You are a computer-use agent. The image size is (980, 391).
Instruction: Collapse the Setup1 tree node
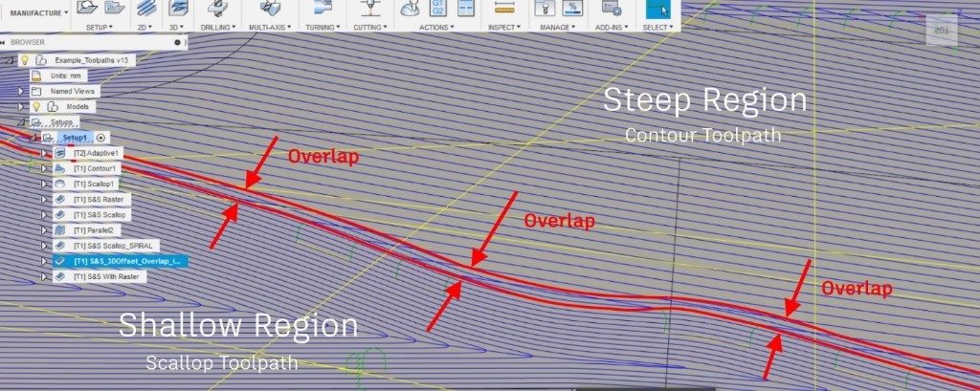coord(33,138)
